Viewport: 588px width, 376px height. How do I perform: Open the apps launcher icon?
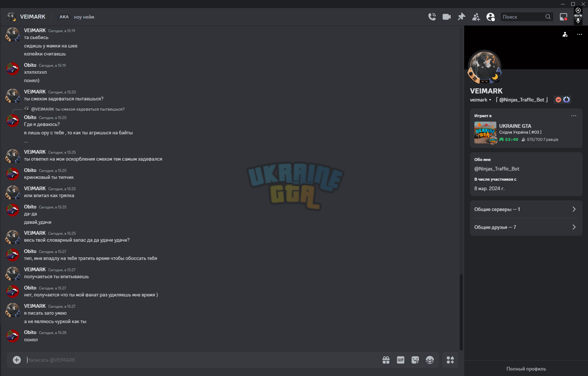[x=450, y=360]
